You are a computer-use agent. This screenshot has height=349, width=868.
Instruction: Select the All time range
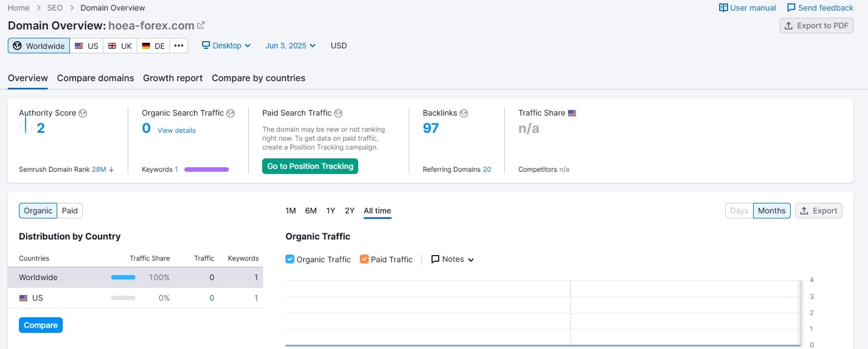coord(378,211)
